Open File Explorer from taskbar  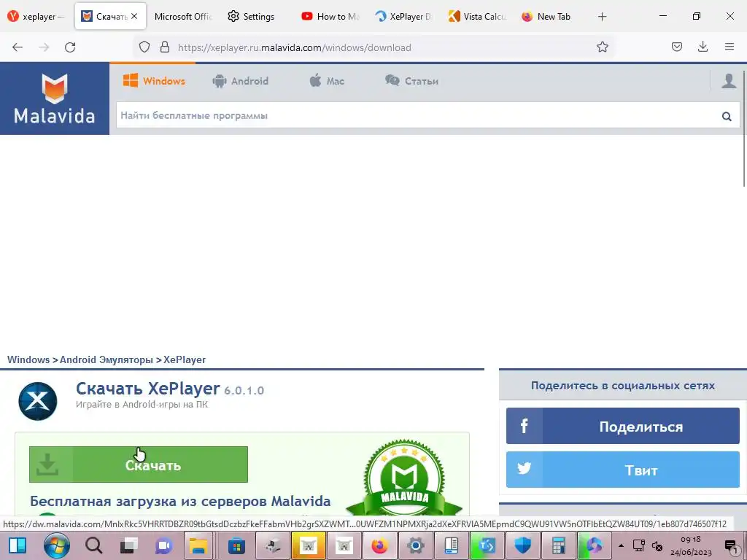198,545
